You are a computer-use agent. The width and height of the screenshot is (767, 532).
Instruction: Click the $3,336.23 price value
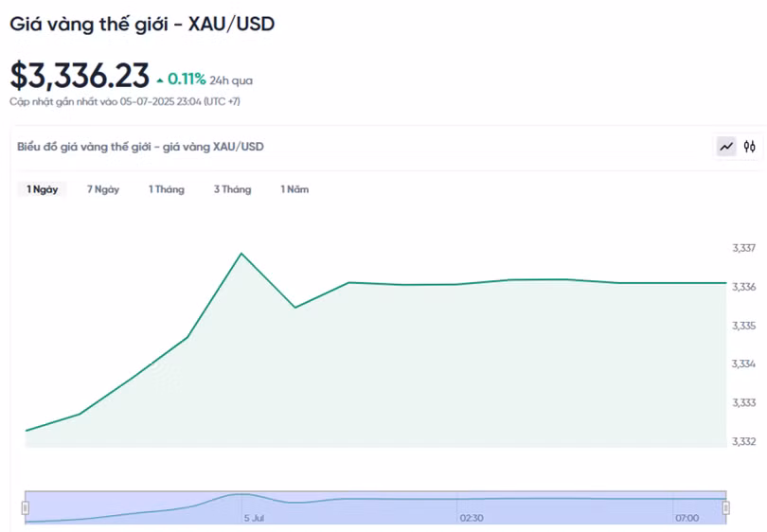80,76
